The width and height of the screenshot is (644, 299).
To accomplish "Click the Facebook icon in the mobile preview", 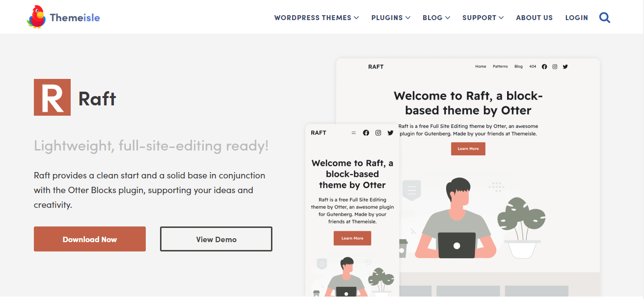I will (x=366, y=132).
